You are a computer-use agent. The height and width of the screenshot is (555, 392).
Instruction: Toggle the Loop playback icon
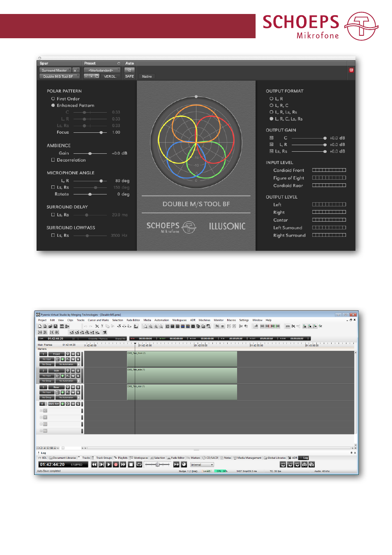139,465
